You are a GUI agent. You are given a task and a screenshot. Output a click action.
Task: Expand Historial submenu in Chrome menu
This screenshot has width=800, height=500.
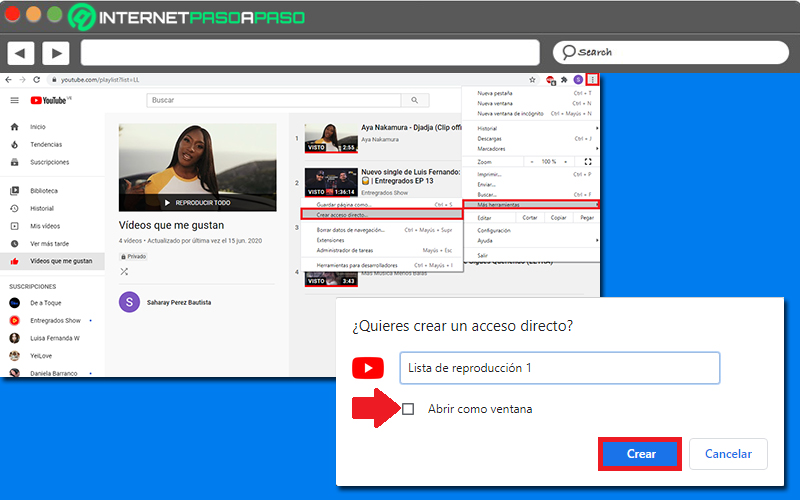[531, 129]
